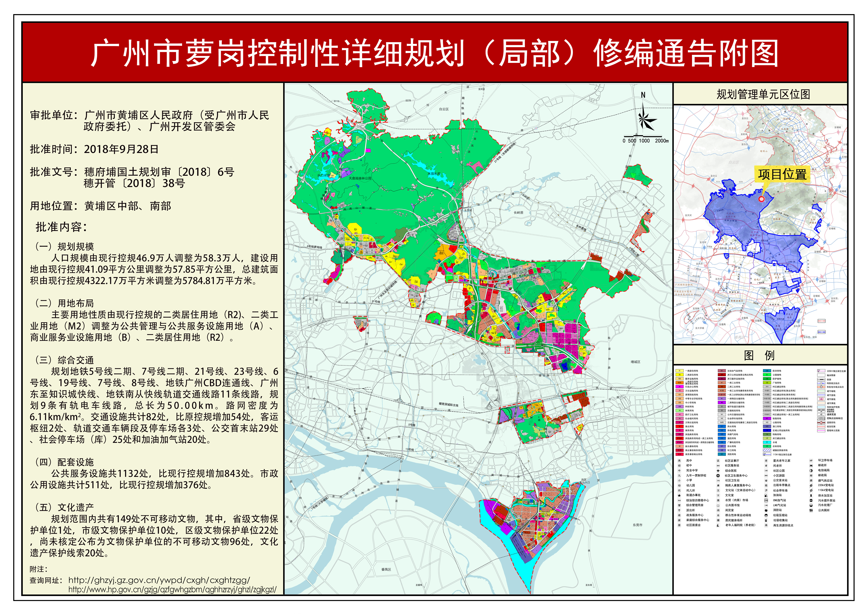Click the 规划管理单元区位图 heading
The height and width of the screenshot is (614, 868).
763,94
